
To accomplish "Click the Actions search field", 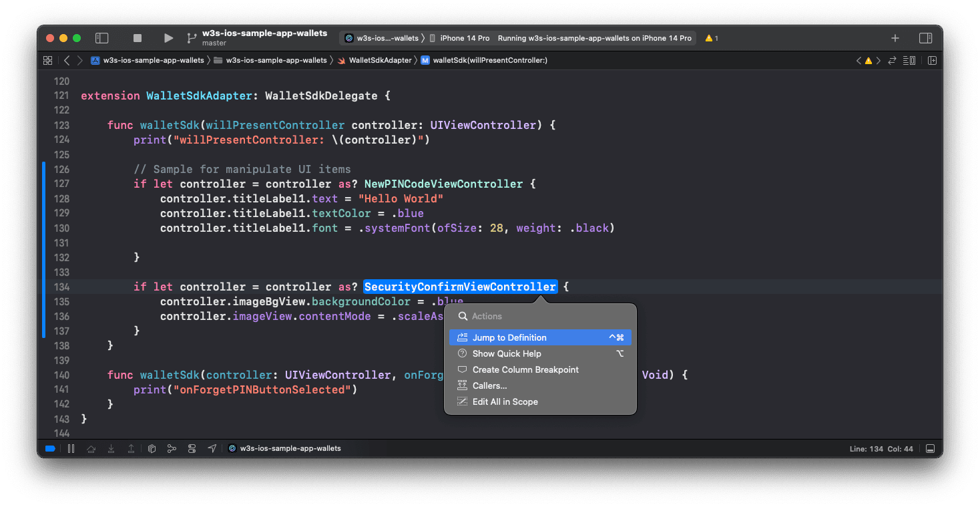I will (540, 316).
